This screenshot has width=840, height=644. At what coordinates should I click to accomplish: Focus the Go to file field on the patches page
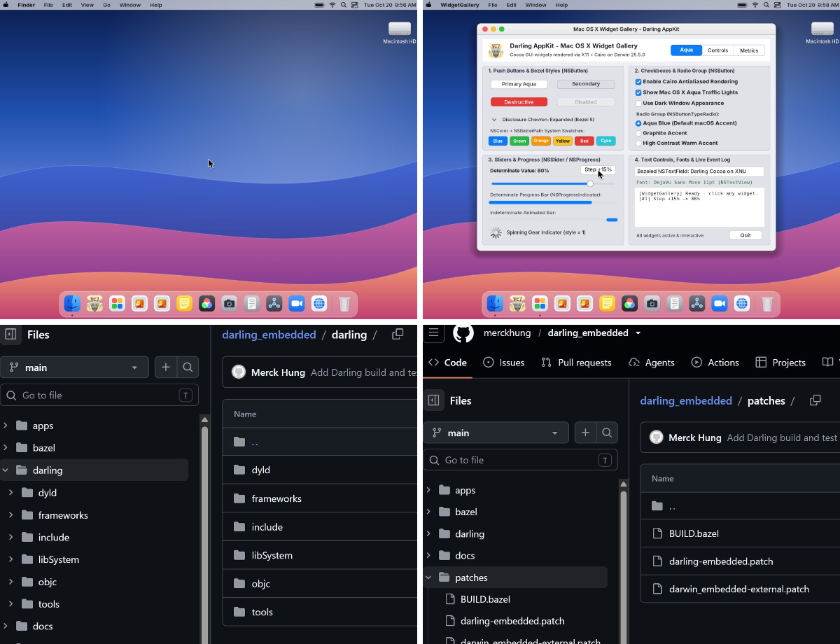pos(521,460)
